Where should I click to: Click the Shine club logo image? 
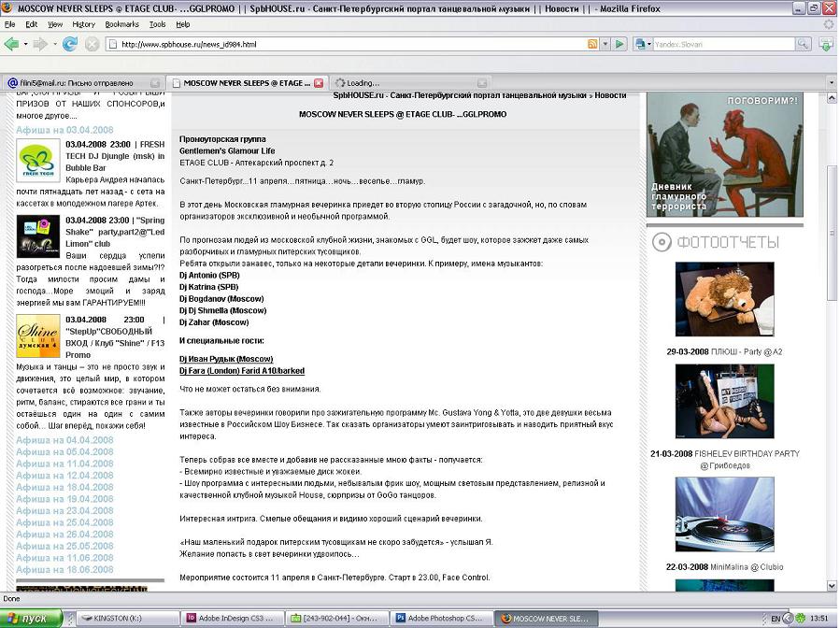click(37, 335)
